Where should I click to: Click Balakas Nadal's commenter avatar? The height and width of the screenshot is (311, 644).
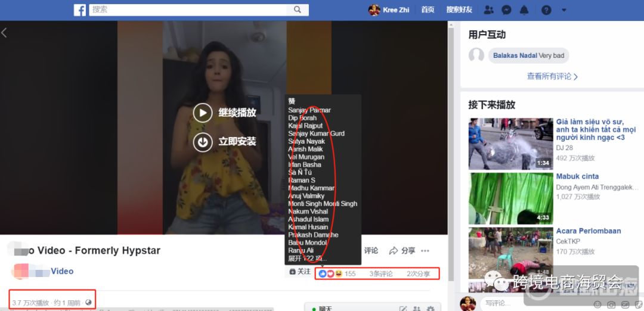tap(476, 55)
